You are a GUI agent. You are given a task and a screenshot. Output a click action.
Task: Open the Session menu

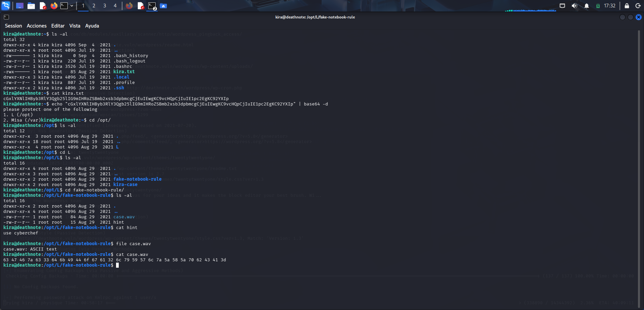point(13,26)
